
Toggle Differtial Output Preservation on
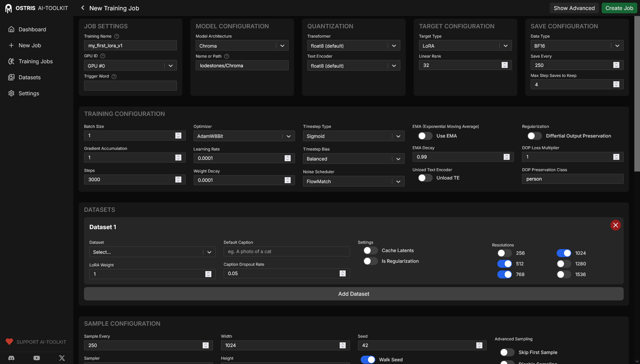535,136
